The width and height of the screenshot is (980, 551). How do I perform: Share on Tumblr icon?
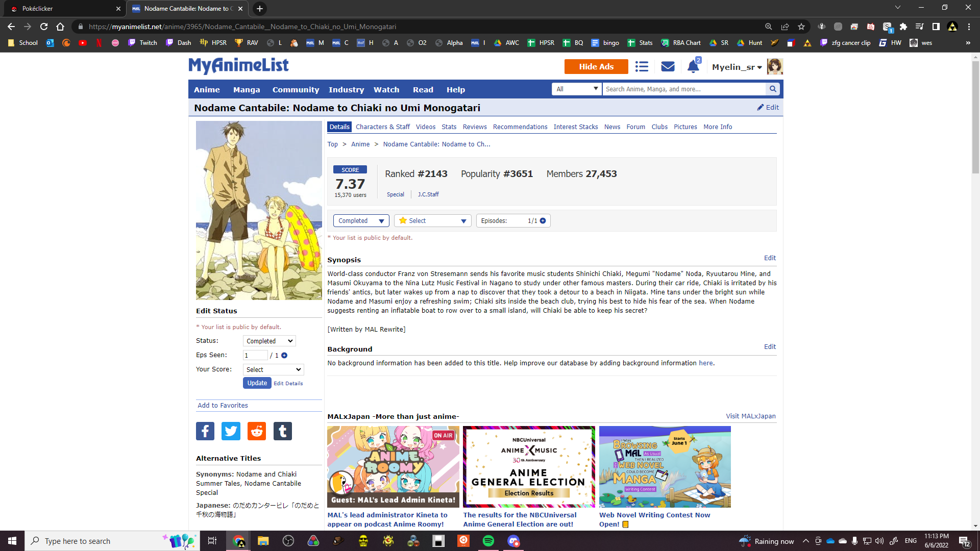282,431
